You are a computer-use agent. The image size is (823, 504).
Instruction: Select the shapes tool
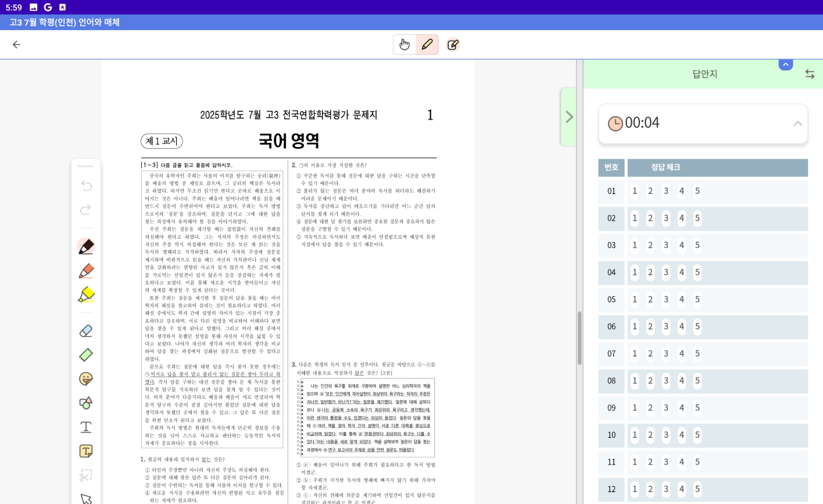86,402
